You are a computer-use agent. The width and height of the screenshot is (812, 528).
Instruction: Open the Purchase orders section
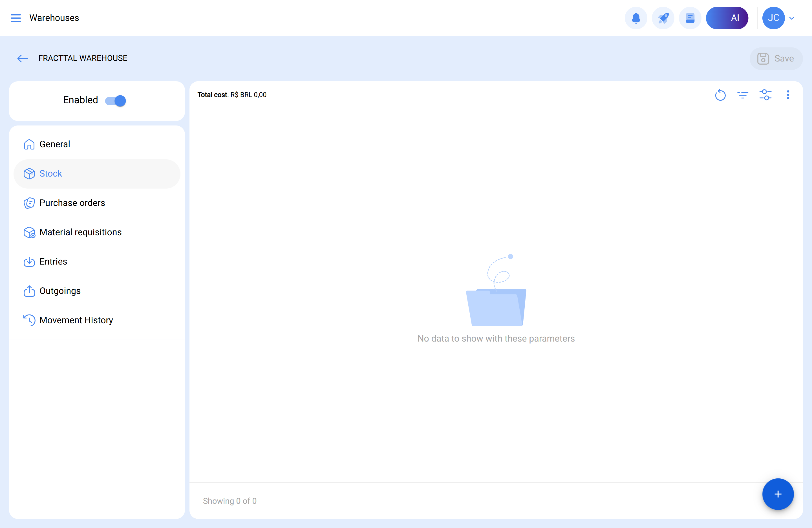(72, 203)
